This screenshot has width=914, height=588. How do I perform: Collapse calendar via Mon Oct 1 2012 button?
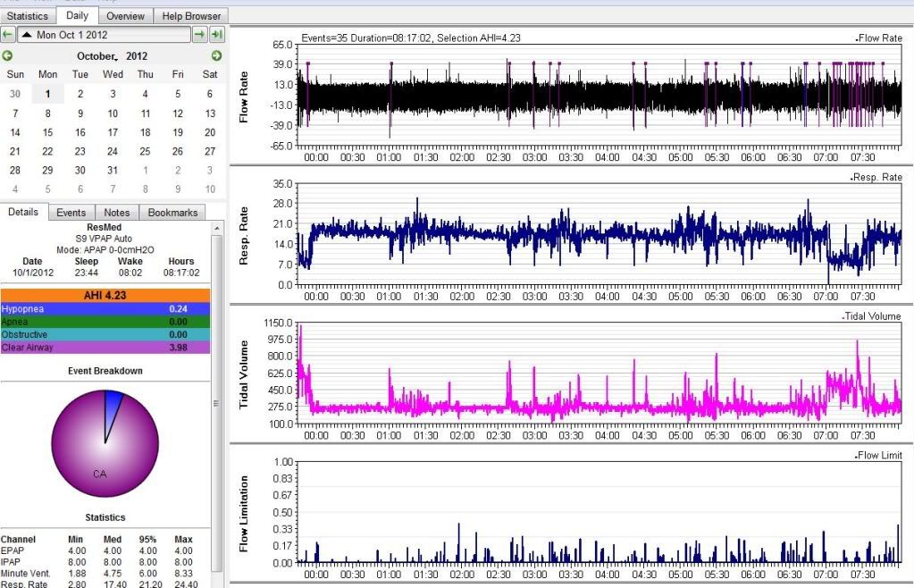pyautogui.click(x=104, y=35)
